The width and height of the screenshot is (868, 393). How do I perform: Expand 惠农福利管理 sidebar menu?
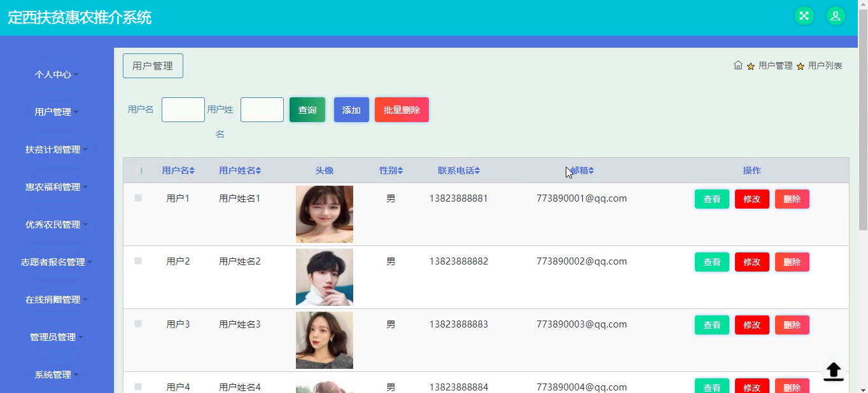pos(57,187)
